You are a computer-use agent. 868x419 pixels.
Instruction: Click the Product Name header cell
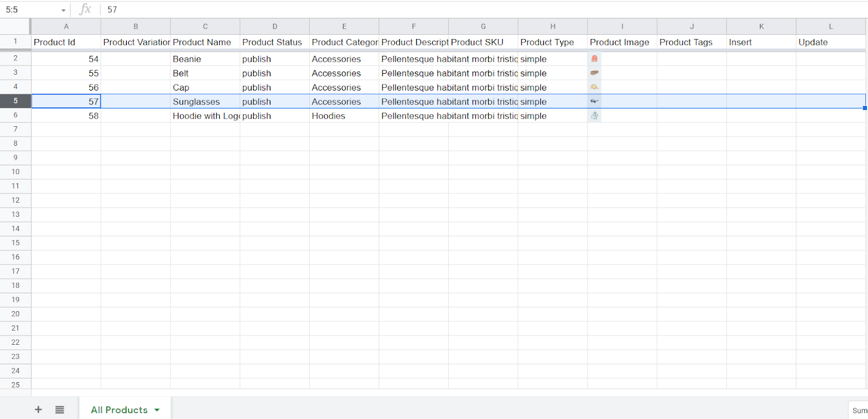pos(205,42)
